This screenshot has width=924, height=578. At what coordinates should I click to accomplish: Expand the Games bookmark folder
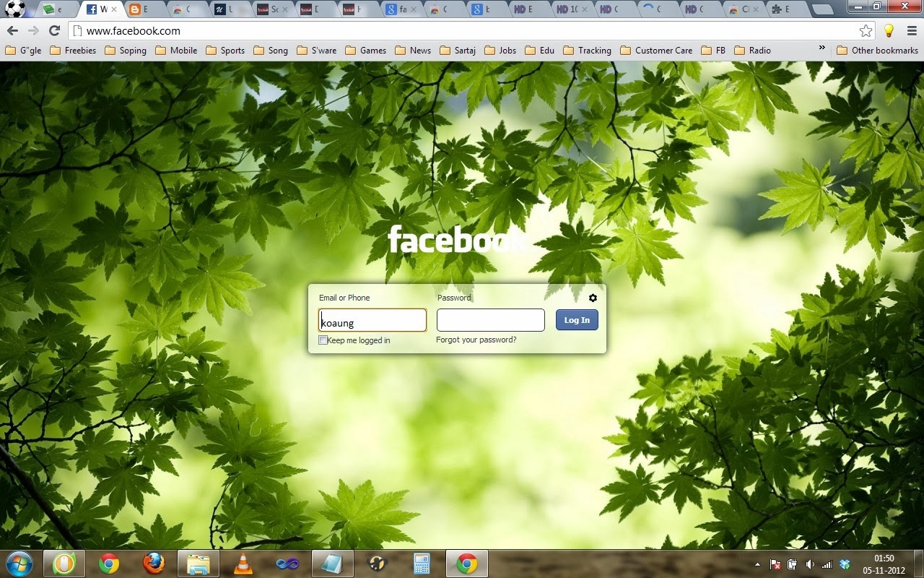point(366,51)
